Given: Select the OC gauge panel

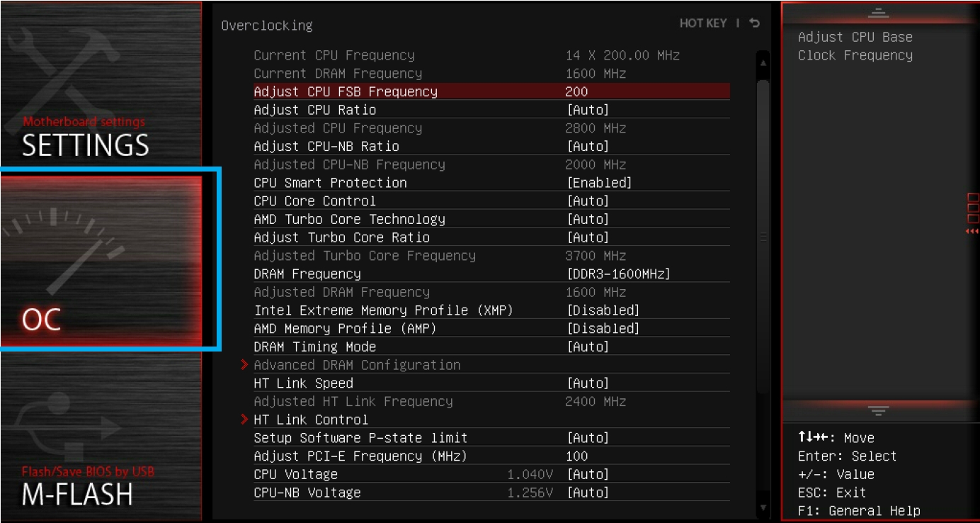Looking at the screenshot, I should tap(101, 259).
